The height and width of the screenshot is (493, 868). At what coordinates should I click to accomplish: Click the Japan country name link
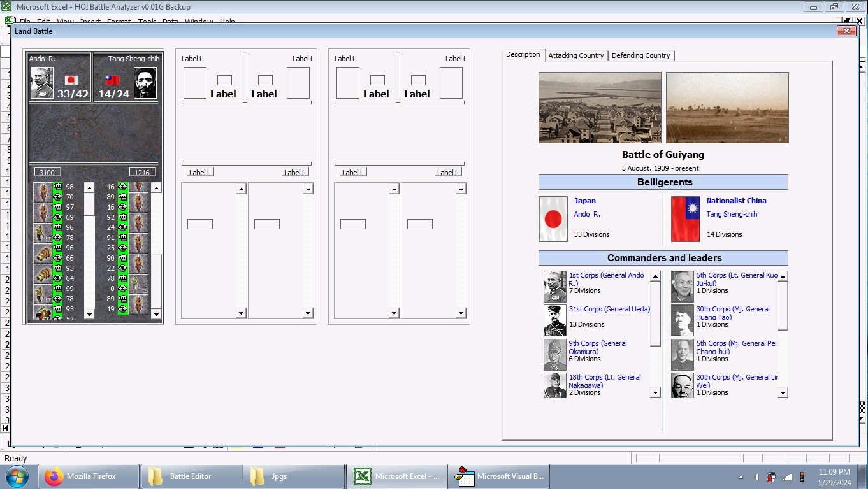point(584,201)
